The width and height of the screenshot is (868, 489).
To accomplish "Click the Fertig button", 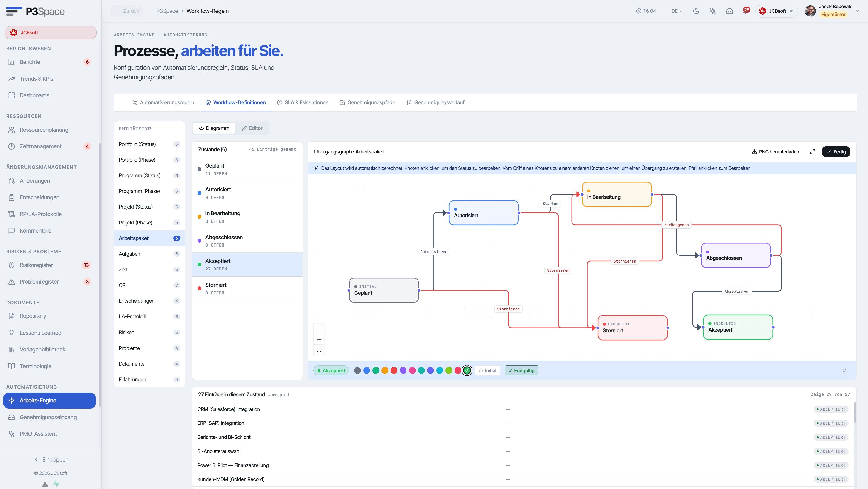I will (836, 152).
